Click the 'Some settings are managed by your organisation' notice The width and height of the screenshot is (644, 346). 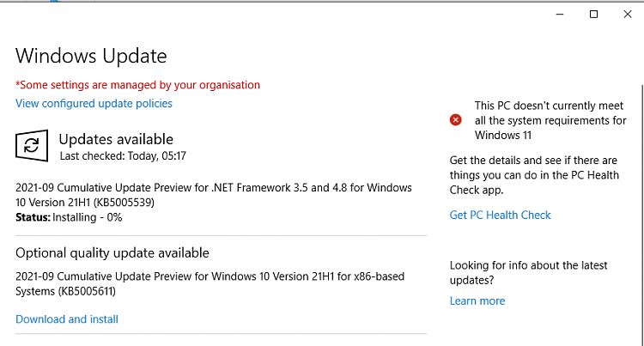pyautogui.click(x=137, y=85)
